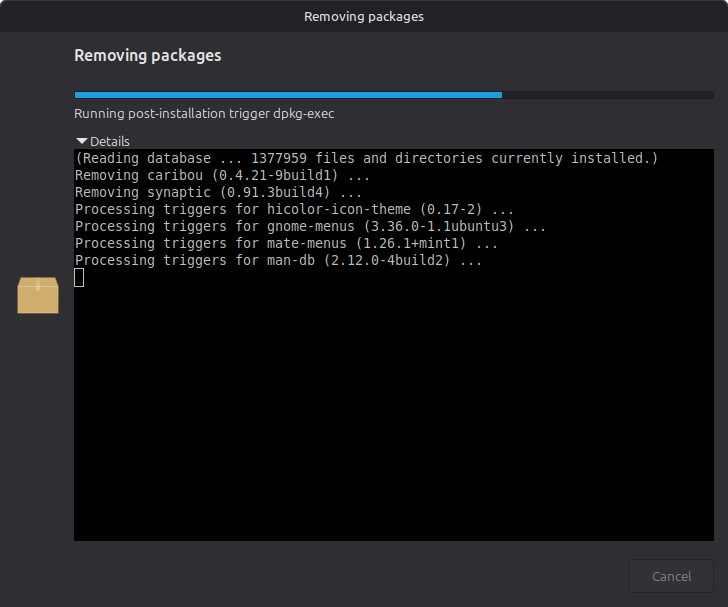Screen dimensions: 728x607
Task: Select the 'Removing synaptic' terminal line
Action: (x=218, y=192)
